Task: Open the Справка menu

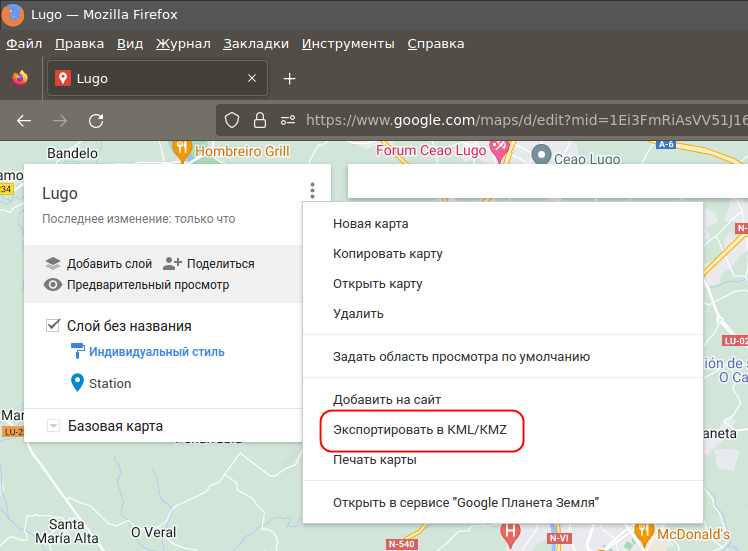Action: point(436,44)
